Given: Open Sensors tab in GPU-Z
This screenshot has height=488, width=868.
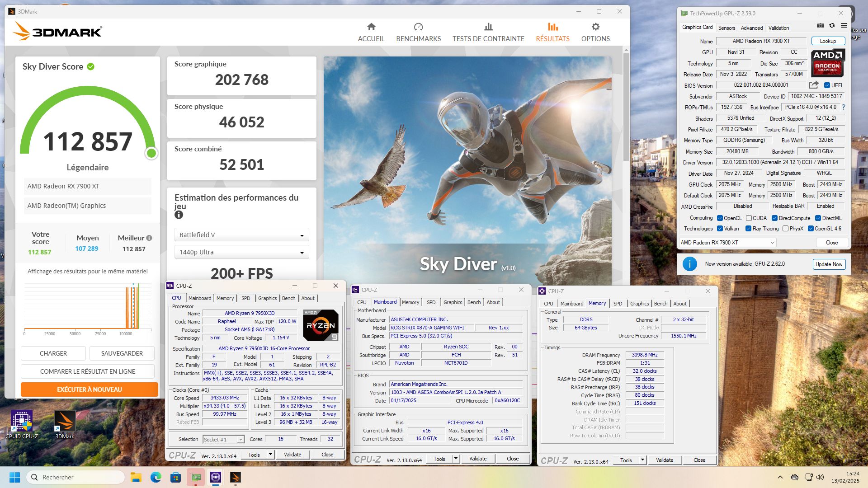Looking at the screenshot, I should [x=726, y=28].
